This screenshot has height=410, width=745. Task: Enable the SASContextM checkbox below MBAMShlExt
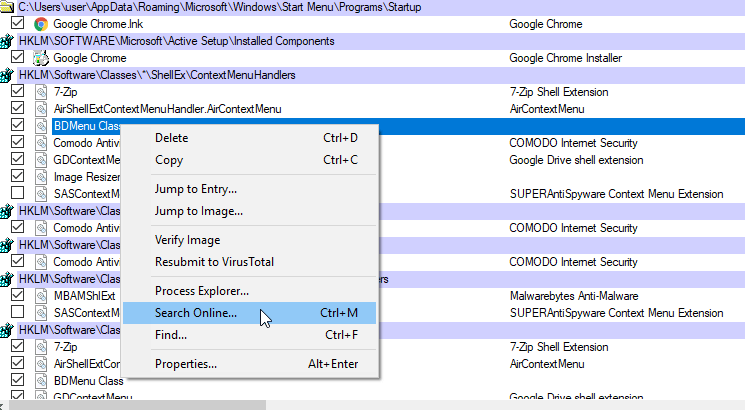tap(18, 312)
